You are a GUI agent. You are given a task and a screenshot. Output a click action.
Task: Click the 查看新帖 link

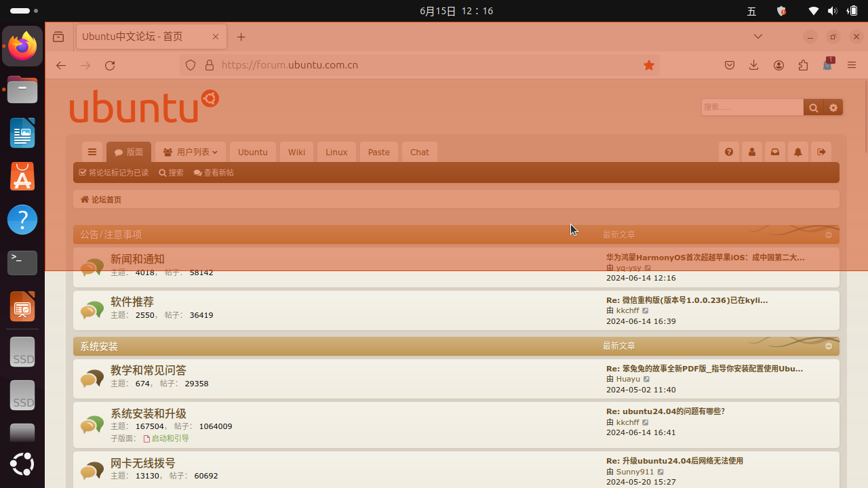click(x=214, y=173)
